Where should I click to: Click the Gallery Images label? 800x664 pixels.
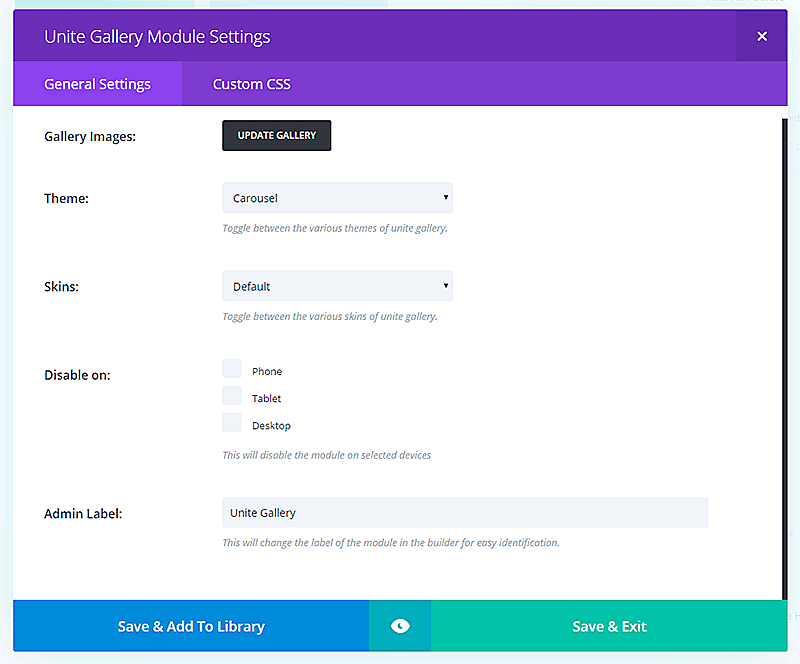coord(90,137)
